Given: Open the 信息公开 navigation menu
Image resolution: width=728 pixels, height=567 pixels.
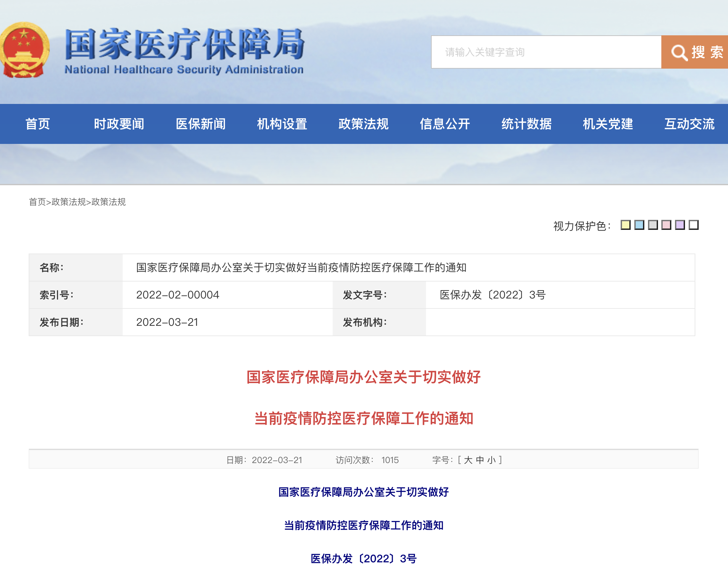Looking at the screenshot, I should click(445, 124).
